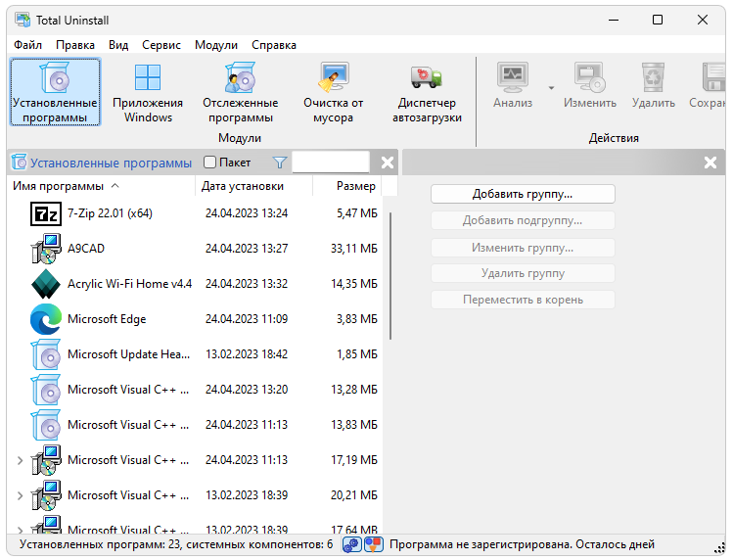Click the Добавить группу button
The image size is (733, 560).
[x=523, y=194]
